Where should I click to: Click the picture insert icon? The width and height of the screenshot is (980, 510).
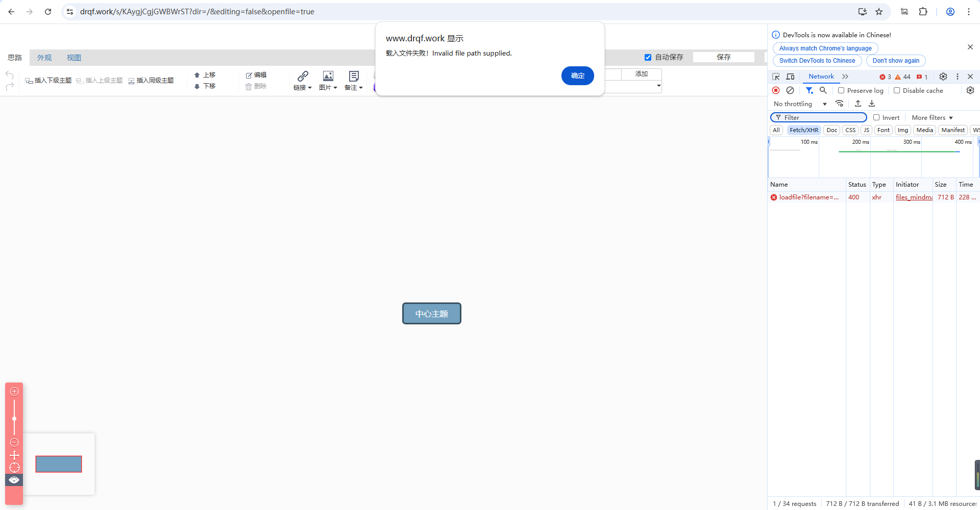328,76
